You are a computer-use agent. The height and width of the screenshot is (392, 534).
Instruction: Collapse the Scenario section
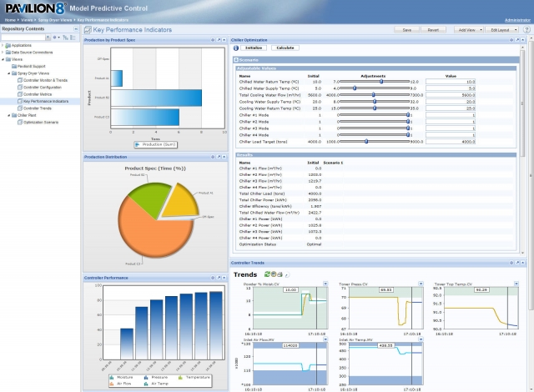[x=235, y=60]
